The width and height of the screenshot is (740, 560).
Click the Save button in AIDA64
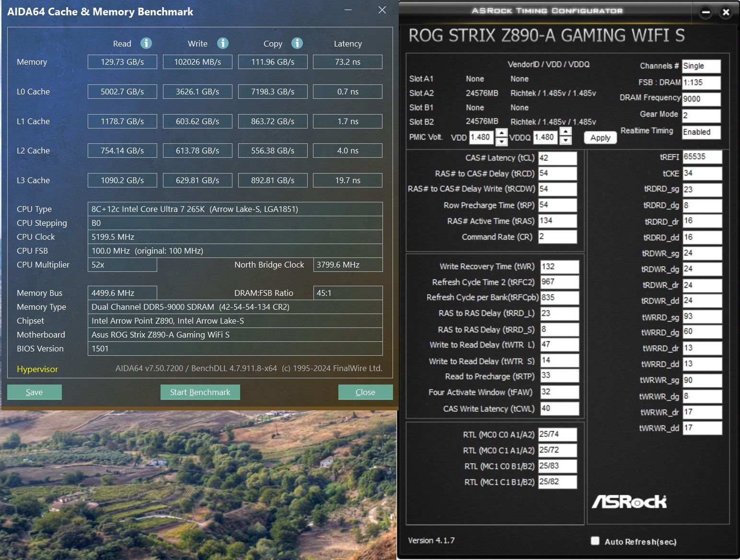34,392
